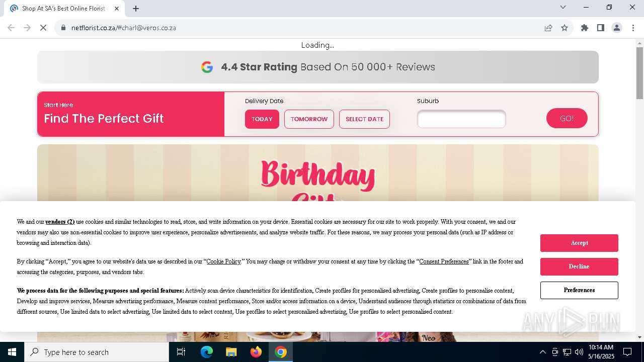This screenshot has width=644, height=362.
Task: Open volume control in tray
Action: [579, 352]
